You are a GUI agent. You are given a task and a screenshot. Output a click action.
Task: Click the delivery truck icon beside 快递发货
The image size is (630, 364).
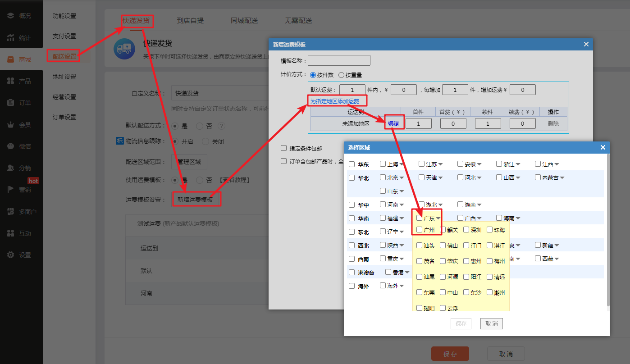coord(124,49)
